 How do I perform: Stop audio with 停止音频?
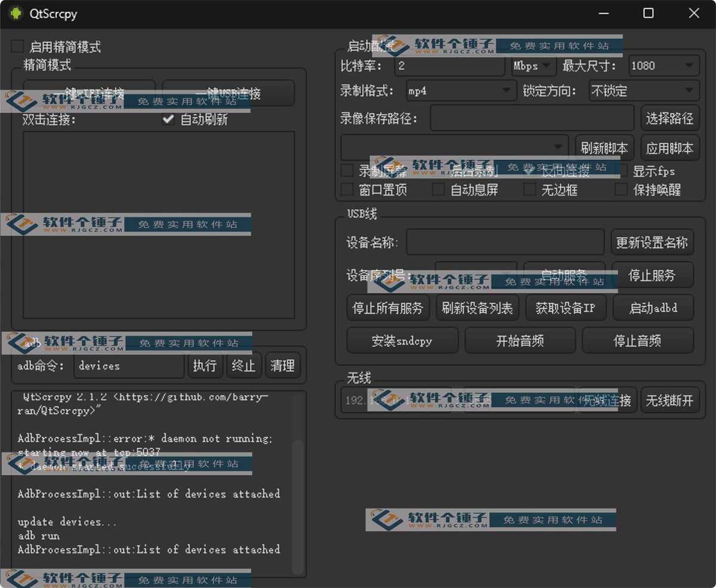(638, 341)
